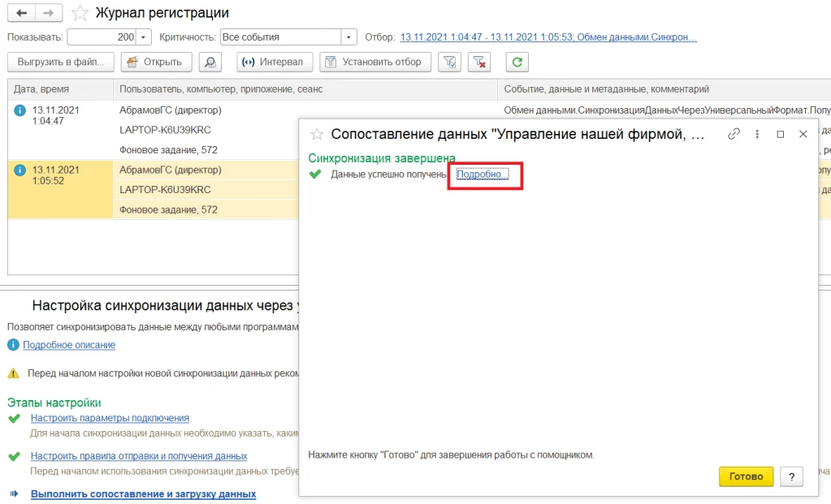
Task: Click the Событие, данные и метаданные header
Action: click(664, 89)
